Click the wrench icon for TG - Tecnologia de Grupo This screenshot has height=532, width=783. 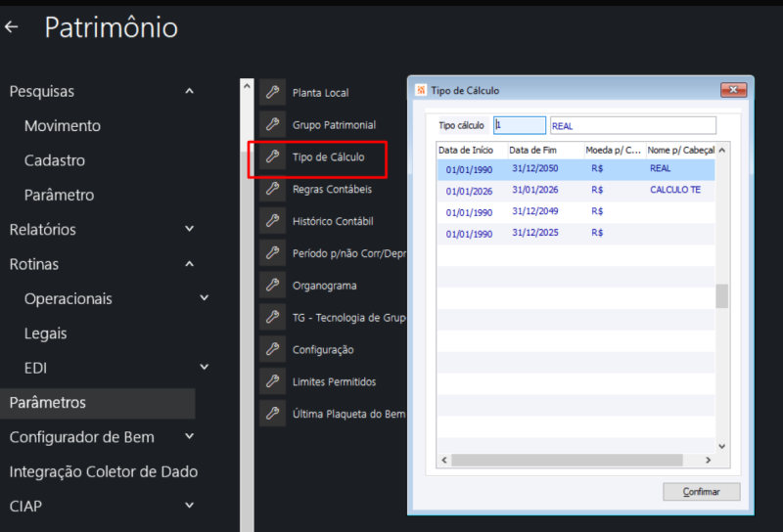click(273, 317)
